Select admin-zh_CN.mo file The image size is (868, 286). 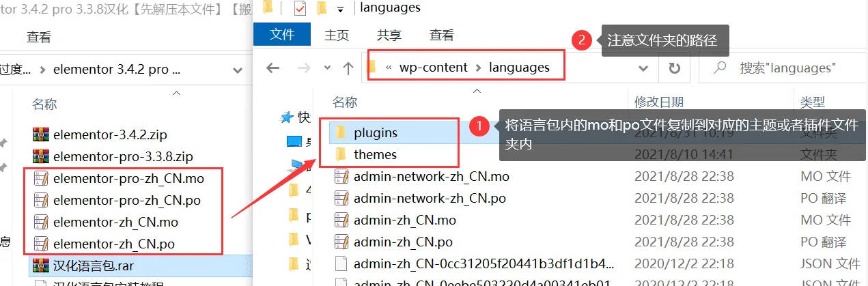[405, 220]
